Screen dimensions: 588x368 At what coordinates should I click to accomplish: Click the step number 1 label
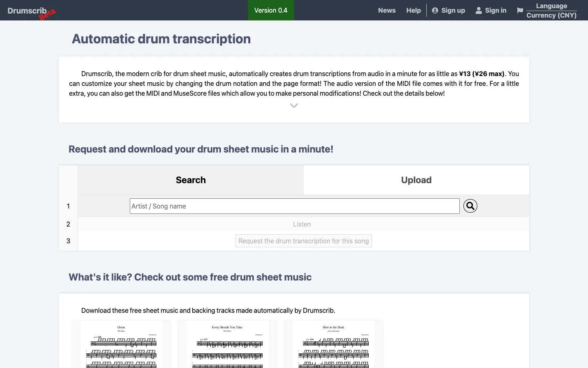(x=68, y=206)
